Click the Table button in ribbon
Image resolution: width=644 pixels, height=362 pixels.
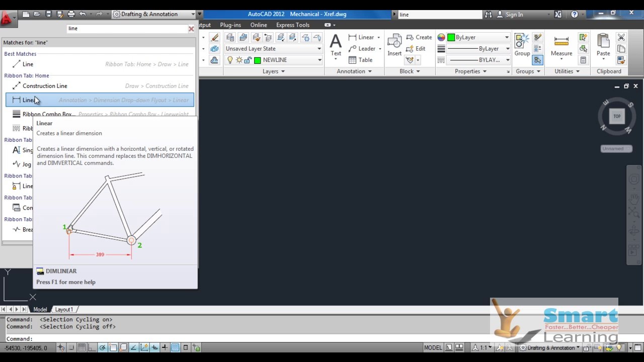coord(360,60)
